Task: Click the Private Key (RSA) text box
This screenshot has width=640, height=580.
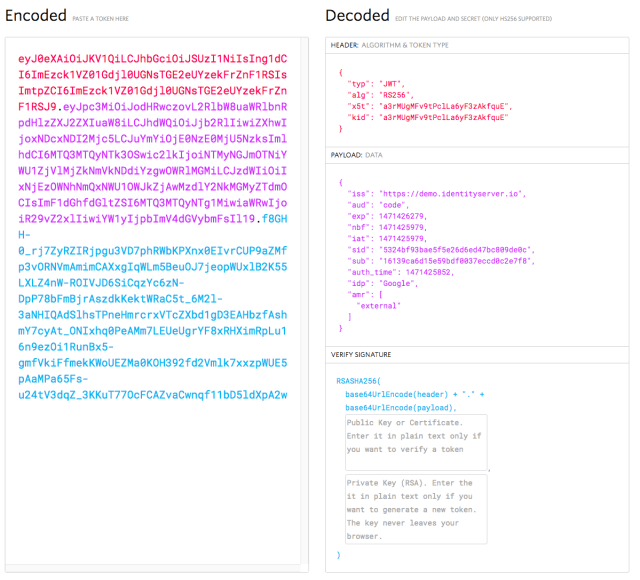Action: click(x=415, y=509)
